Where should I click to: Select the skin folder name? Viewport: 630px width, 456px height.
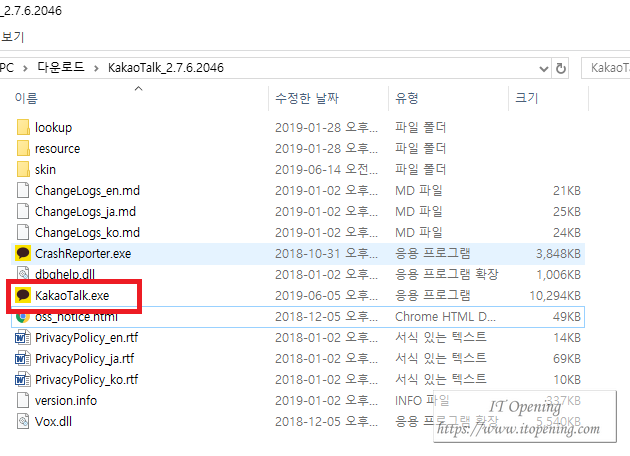tap(45, 169)
